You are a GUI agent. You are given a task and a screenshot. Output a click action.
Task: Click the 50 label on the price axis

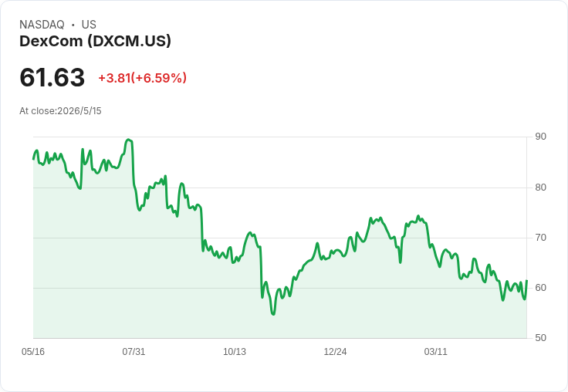[x=540, y=338]
